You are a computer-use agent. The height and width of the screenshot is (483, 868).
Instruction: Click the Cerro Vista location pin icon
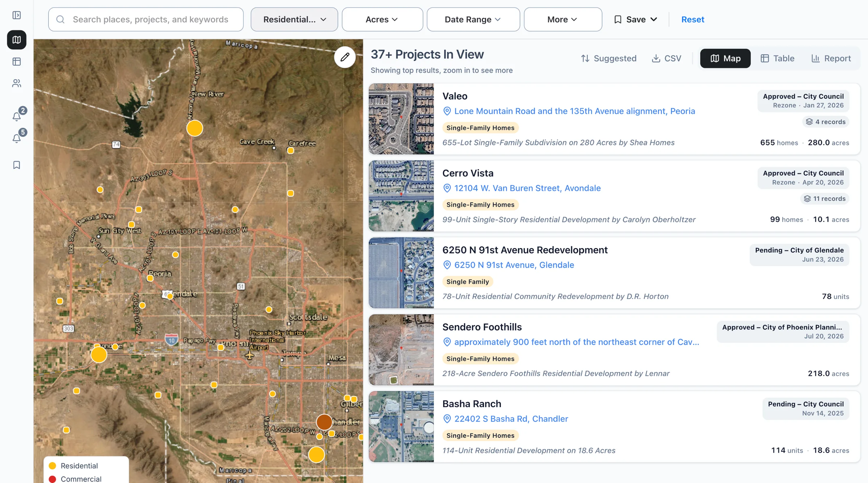coord(447,188)
